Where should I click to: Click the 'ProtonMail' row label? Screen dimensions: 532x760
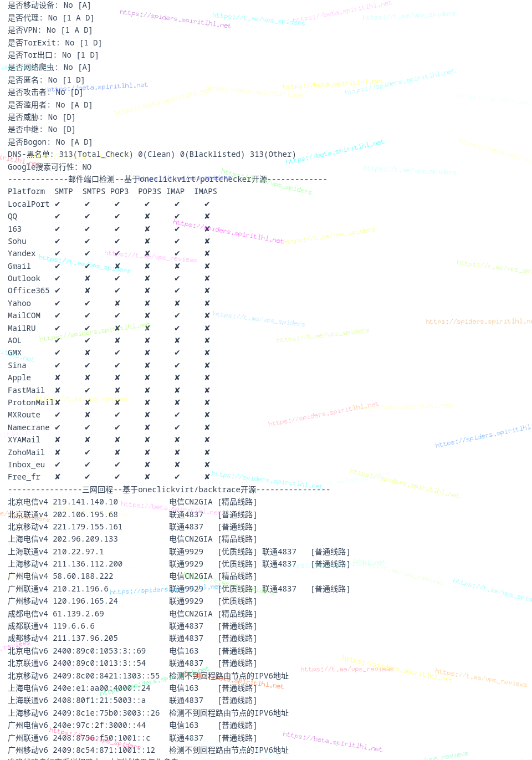(31, 403)
